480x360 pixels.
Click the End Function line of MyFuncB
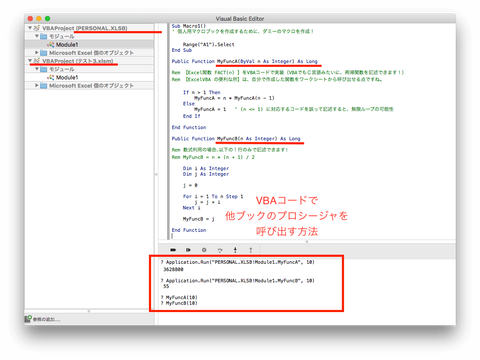(189, 230)
